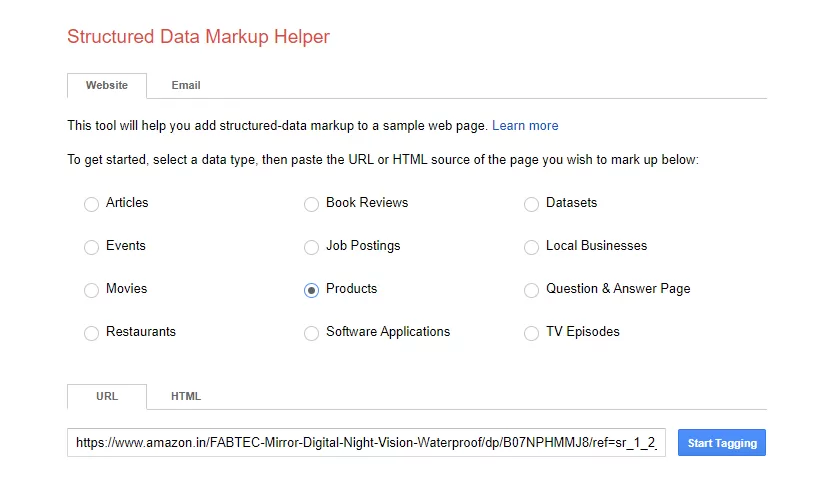
Task: Select the URL input tab
Action: tap(107, 397)
